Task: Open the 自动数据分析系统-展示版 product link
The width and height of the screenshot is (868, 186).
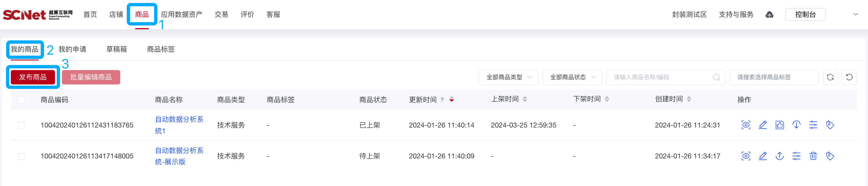Action: [x=178, y=156]
